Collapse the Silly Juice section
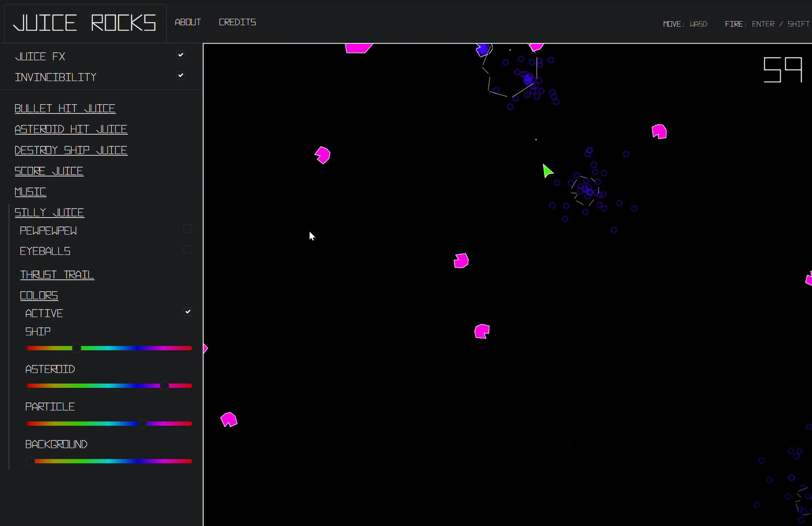812x526 pixels. [x=49, y=213]
